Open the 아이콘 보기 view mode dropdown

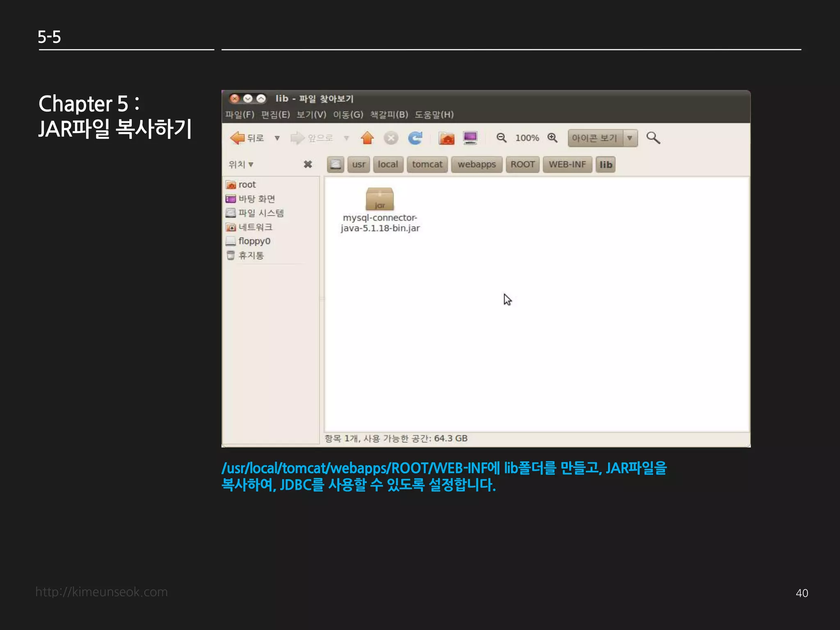(603, 138)
